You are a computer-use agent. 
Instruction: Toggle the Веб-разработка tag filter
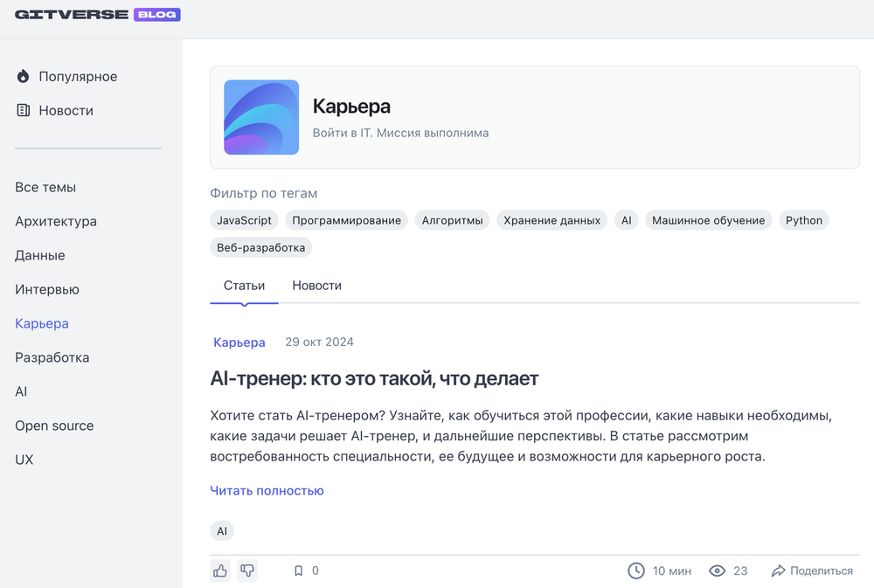(x=261, y=247)
